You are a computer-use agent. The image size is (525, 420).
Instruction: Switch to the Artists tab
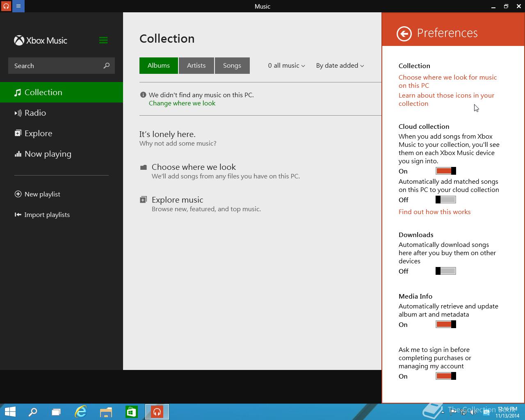[196, 66]
